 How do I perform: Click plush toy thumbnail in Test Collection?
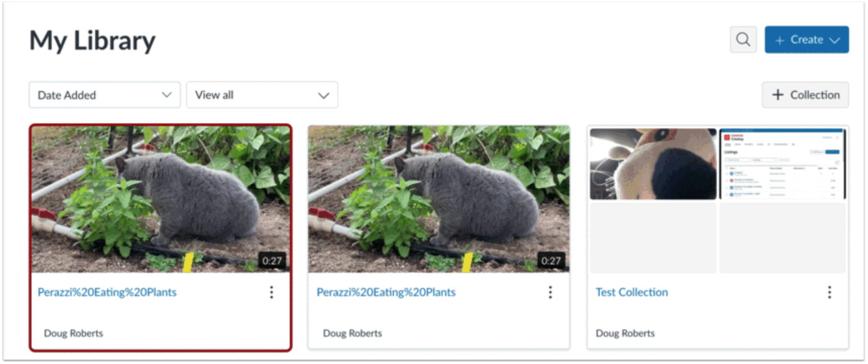(653, 164)
